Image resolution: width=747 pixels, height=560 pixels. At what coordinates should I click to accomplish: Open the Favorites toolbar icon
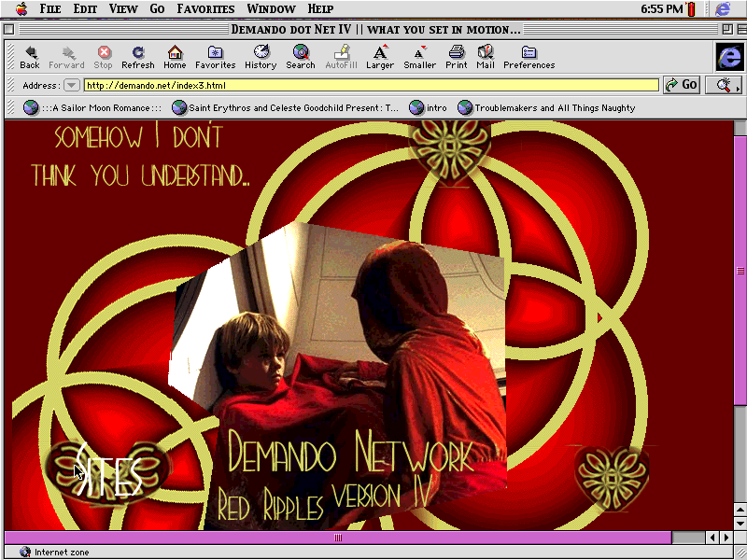pos(215,53)
